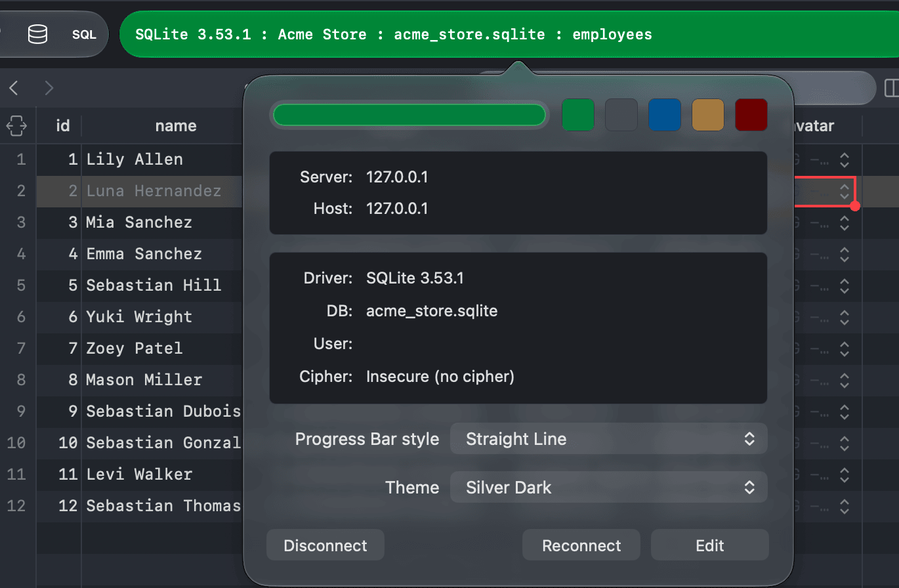
Task: Click the DB value acme_store.sqlite
Action: pyautogui.click(x=432, y=310)
